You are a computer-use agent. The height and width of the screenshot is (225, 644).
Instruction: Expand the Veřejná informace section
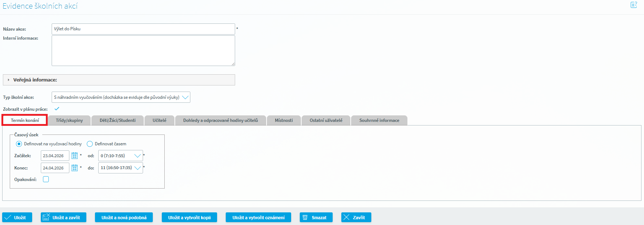pos(35,80)
